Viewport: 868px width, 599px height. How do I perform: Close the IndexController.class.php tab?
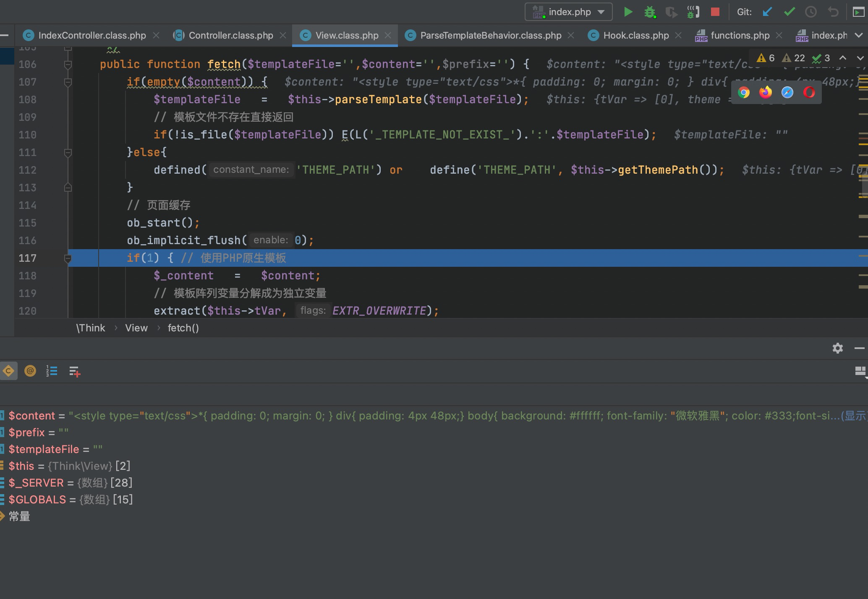tap(156, 35)
